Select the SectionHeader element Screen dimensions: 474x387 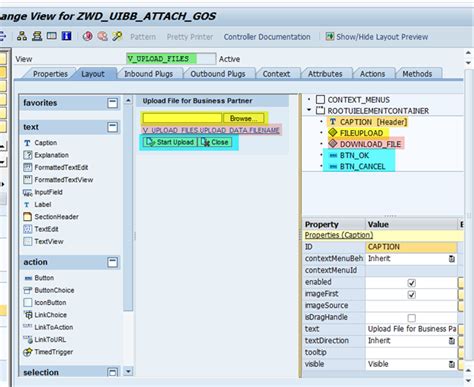click(51, 217)
